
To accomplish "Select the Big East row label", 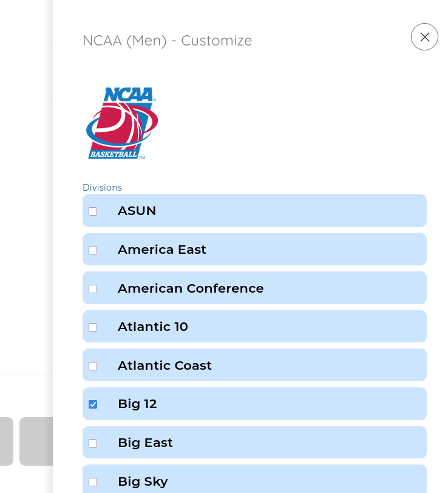I will (x=145, y=443).
